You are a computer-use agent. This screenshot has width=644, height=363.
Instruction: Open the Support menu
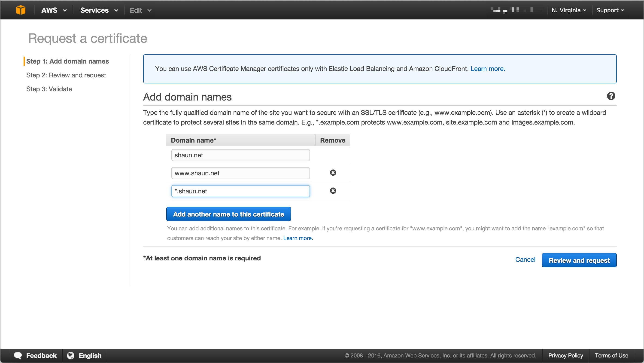[x=610, y=10]
